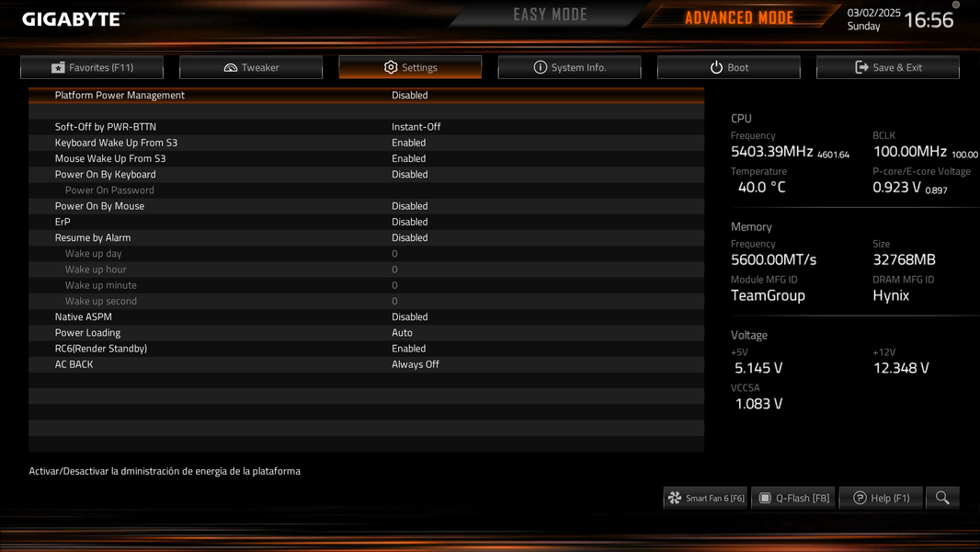Change Resume by Alarm setting

pos(366,237)
